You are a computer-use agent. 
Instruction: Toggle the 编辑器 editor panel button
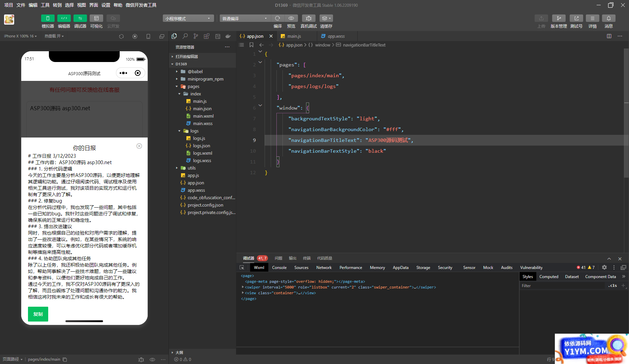click(x=64, y=18)
